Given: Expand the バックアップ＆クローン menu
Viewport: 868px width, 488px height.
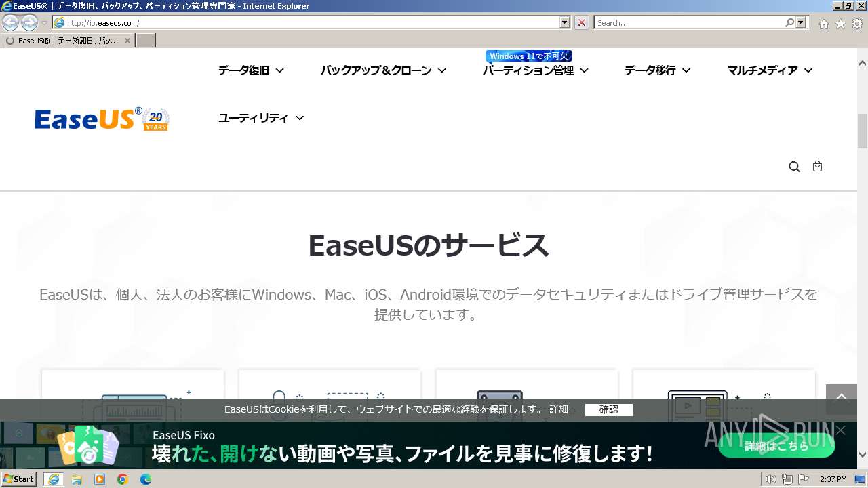Looking at the screenshot, I should click(383, 70).
